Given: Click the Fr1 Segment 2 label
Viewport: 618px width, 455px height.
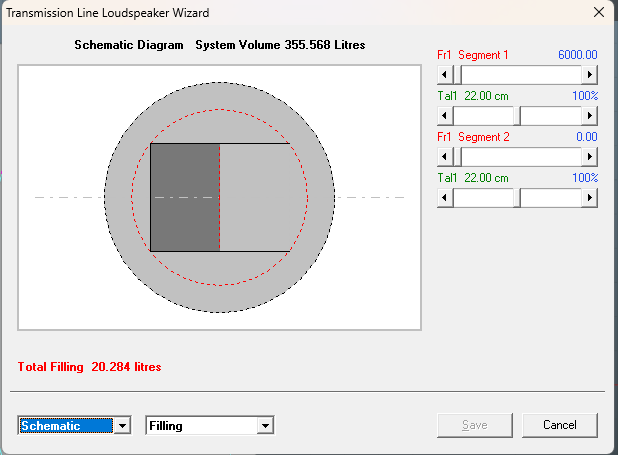Looking at the screenshot, I should pyautogui.click(x=473, y=137).
